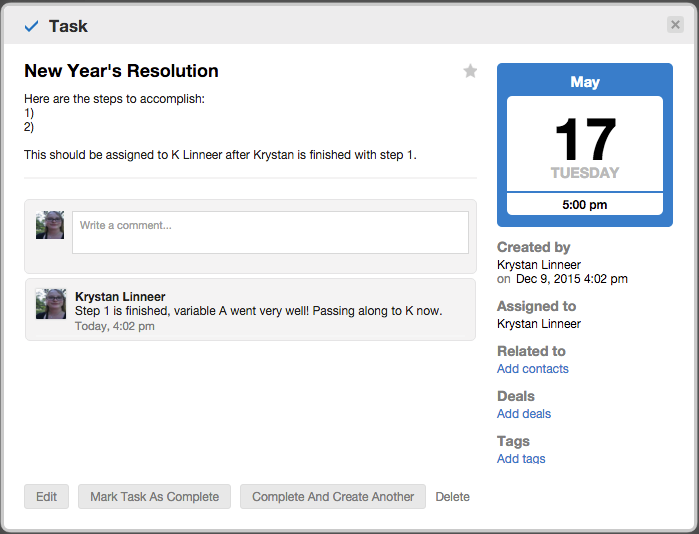
Task: Add contacts under Related to
Action: tap(533, 369)
